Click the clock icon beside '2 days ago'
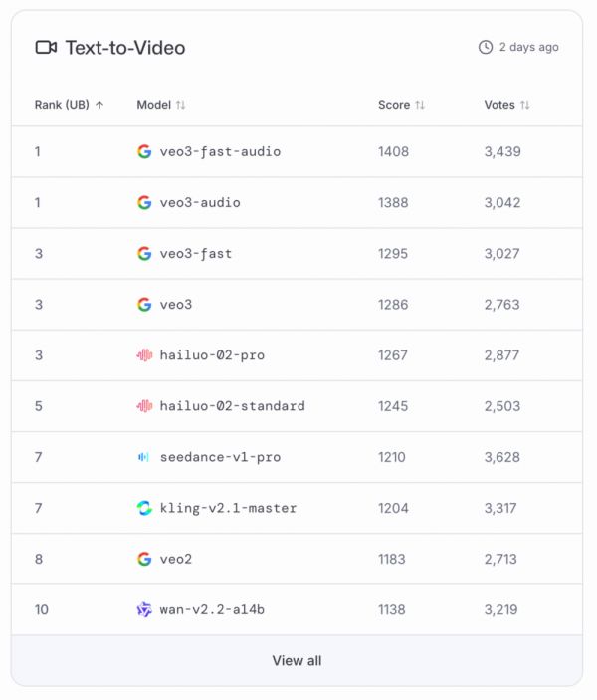The width and height of the screenshot is (597, 700). (486, 47)
